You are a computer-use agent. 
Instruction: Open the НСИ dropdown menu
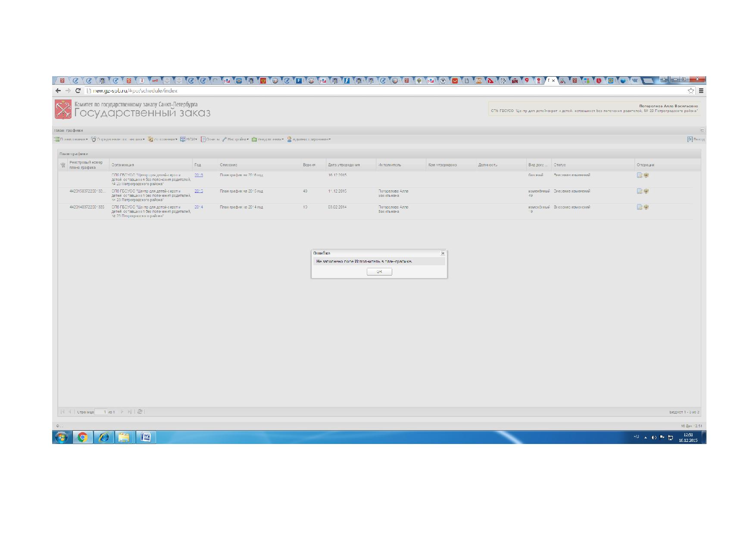tap(188, 140)
